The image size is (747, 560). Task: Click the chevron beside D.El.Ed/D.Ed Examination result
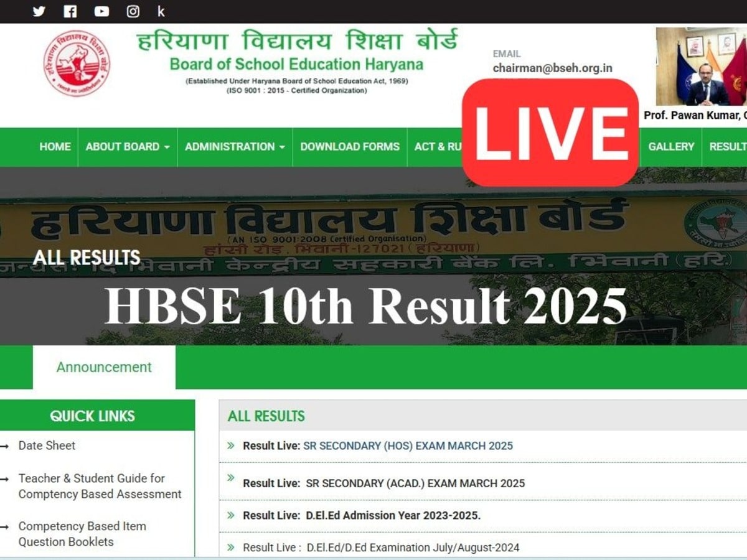pos(231,548)
